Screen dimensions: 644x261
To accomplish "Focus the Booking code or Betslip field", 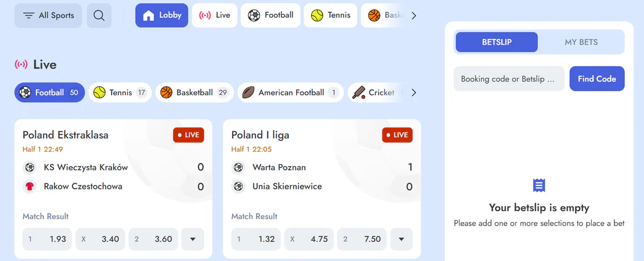I will [x=509, y=78].
